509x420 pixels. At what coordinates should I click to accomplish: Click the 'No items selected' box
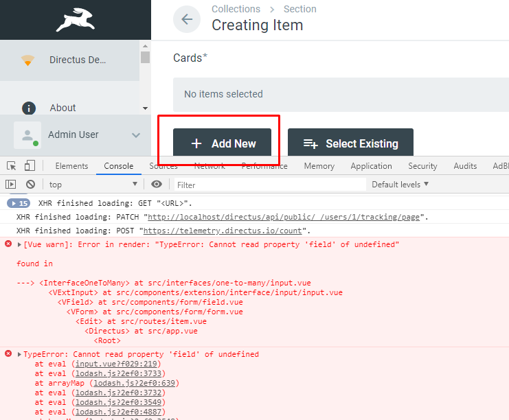pos(341,95)
